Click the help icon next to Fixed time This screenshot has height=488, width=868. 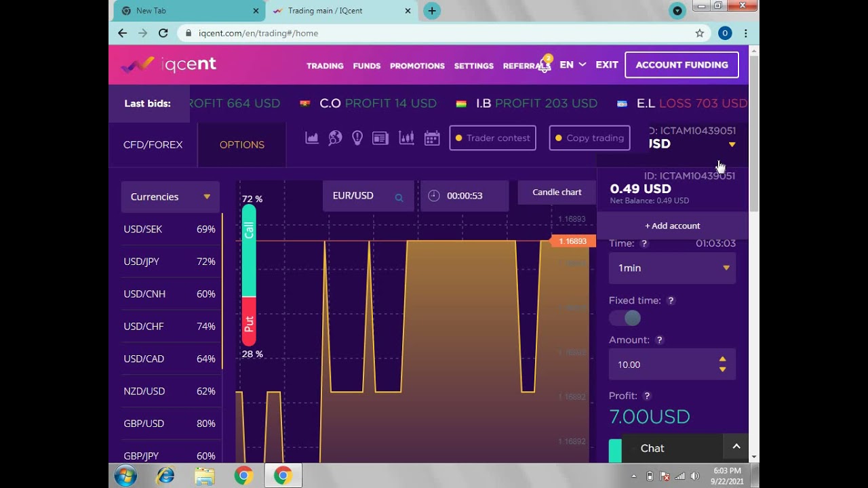click(x=671, y=300)
